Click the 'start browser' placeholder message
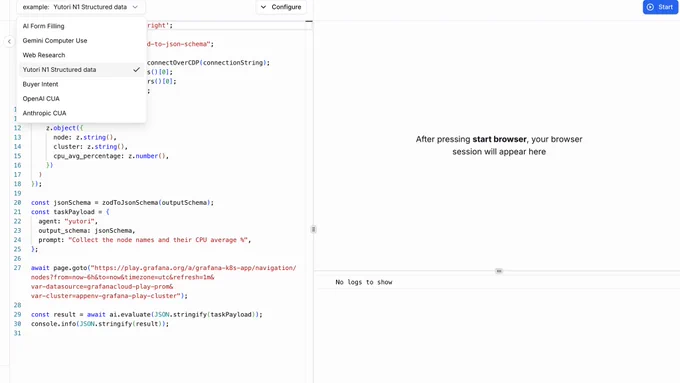 (x=499, y=145)
